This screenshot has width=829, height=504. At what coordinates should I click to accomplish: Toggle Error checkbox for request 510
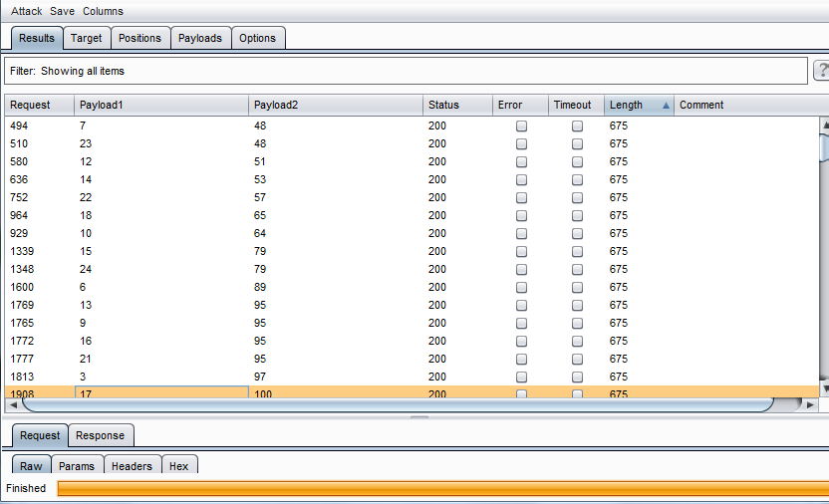(521, 143)
